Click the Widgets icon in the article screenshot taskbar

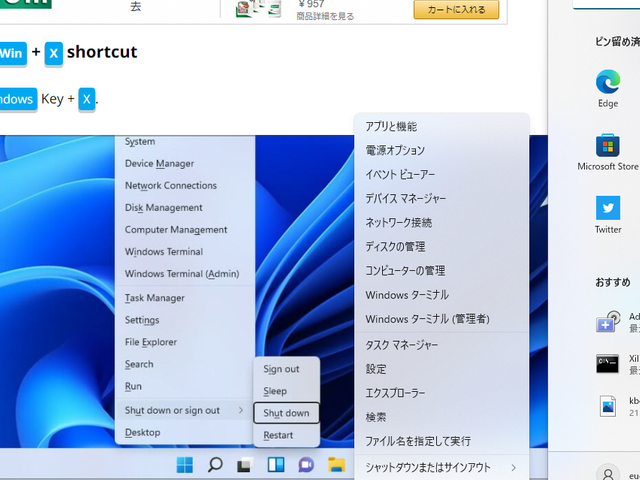click(x=276, y=464)
